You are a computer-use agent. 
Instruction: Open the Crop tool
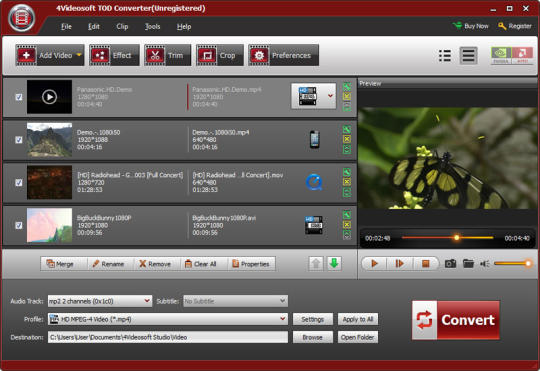click(220, 55)
